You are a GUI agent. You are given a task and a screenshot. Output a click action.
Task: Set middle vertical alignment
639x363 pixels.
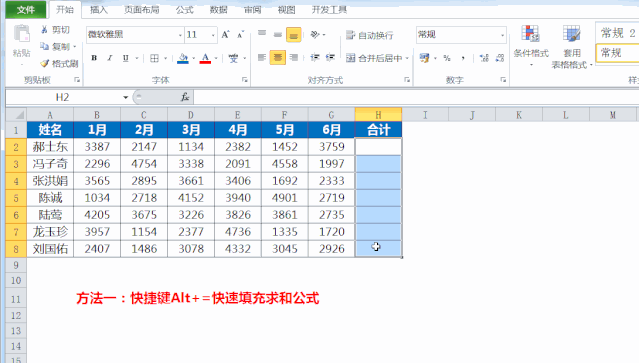(278, 35)
